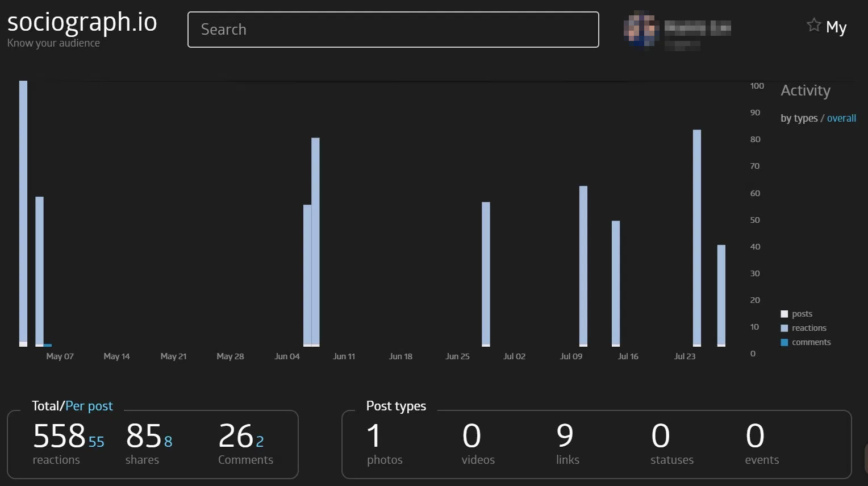The height and width of the screenshot is (486, 868).
Task: Open the blurred user profile avatar
Action: (x=641, y=29)
